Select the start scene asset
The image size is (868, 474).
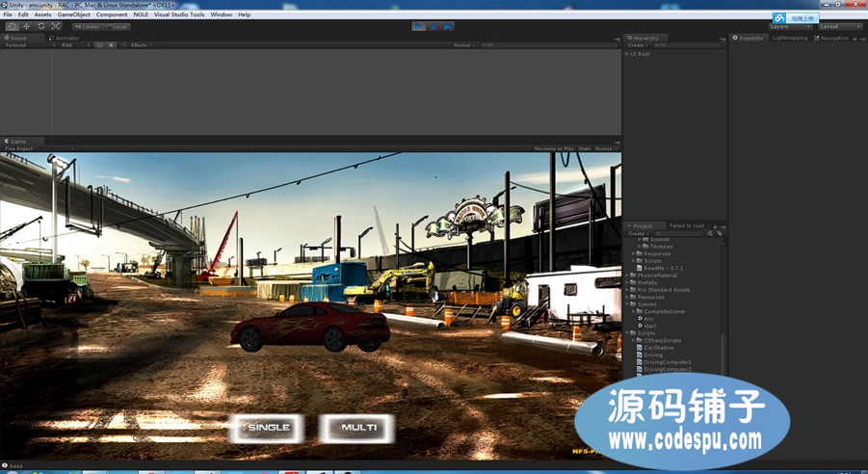[646, 327]
